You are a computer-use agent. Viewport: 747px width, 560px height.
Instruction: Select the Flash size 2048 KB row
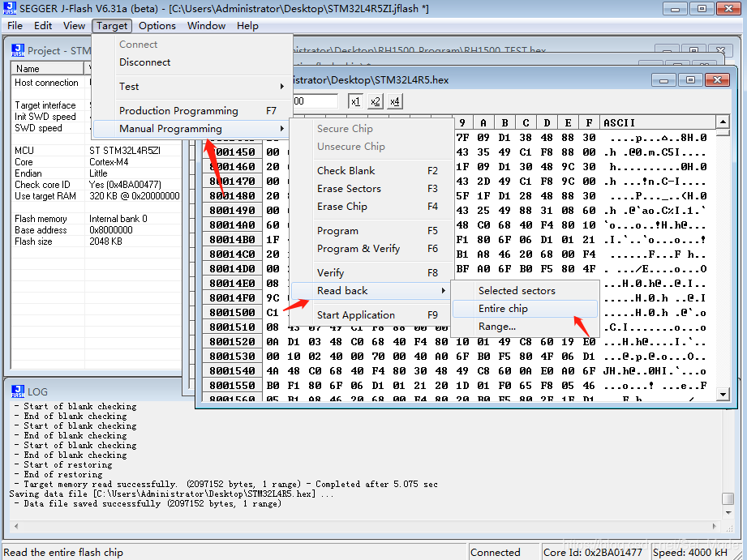point(97,242)
